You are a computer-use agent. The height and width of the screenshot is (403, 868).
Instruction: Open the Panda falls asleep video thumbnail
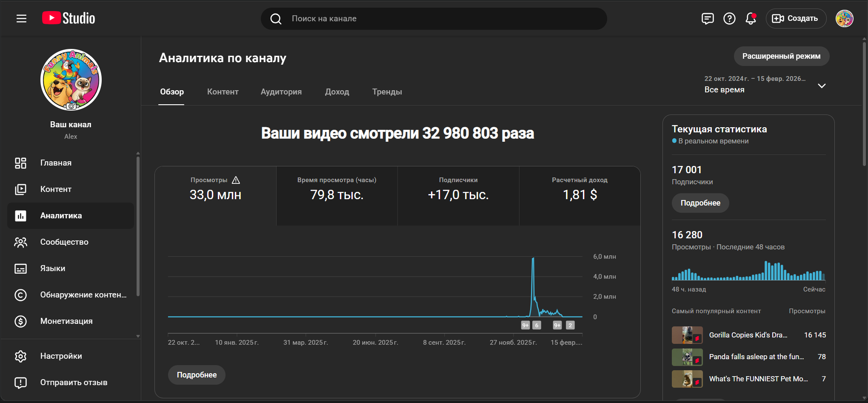[x=687, y=357]
